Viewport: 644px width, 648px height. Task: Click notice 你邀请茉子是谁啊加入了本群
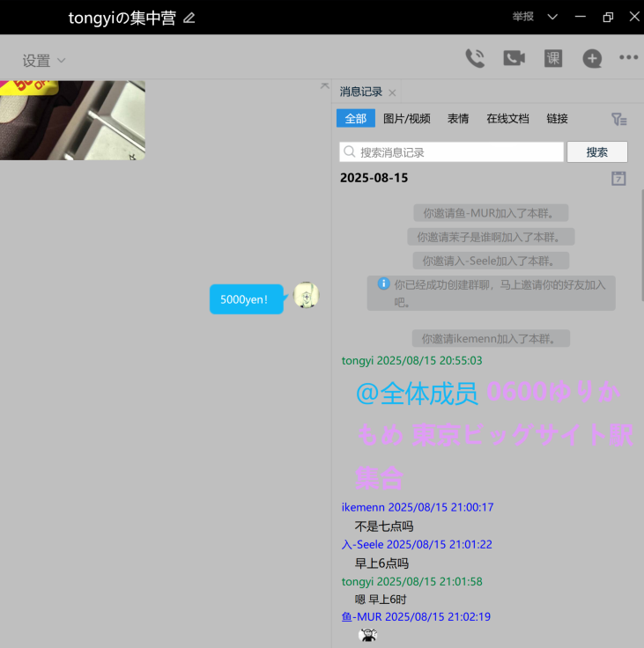pos(491,237)
